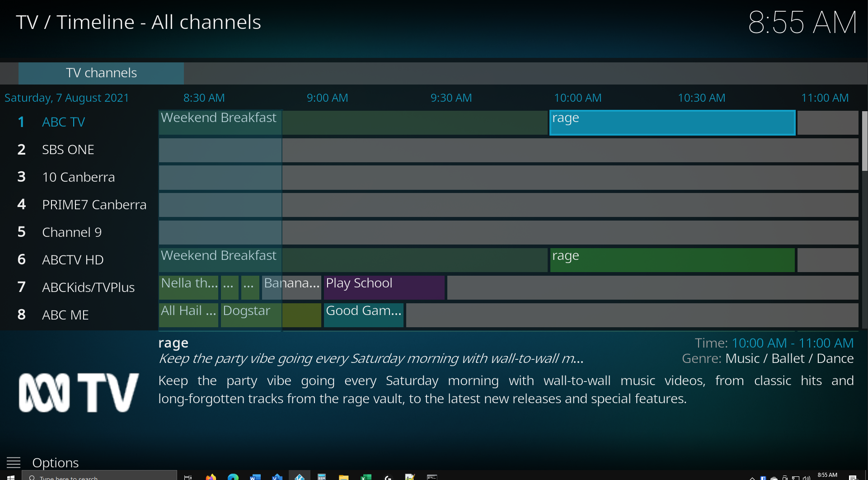Screen dimensions: 868x480
Task: Select channel 1 ABC TV
Action: pyautogui.click(x=79, y=122)
